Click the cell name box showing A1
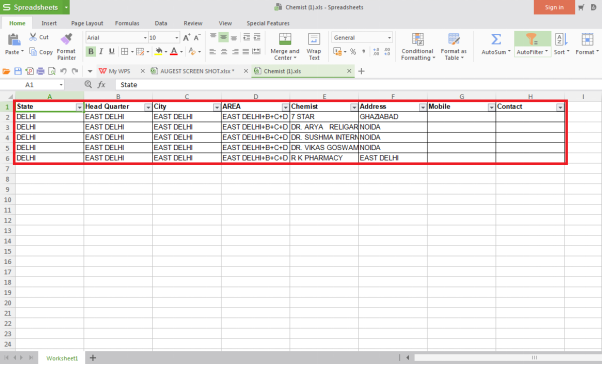 pos(32,84)
